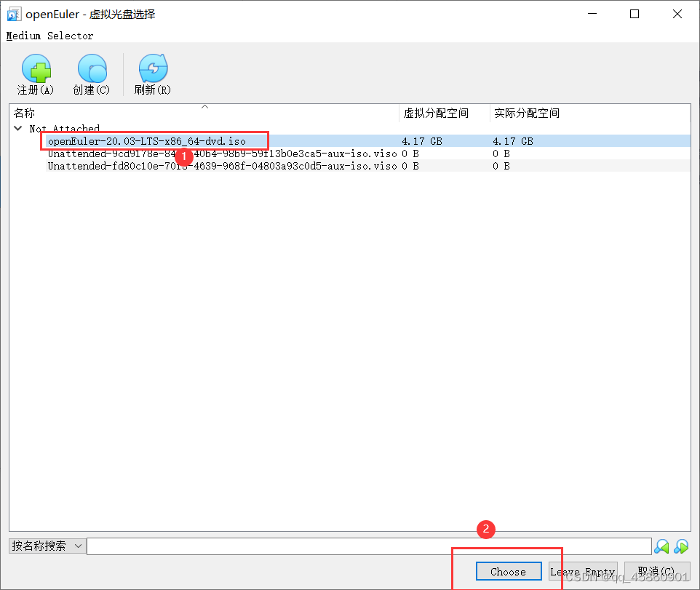Click the openEuler window title icon

(14, 15)
